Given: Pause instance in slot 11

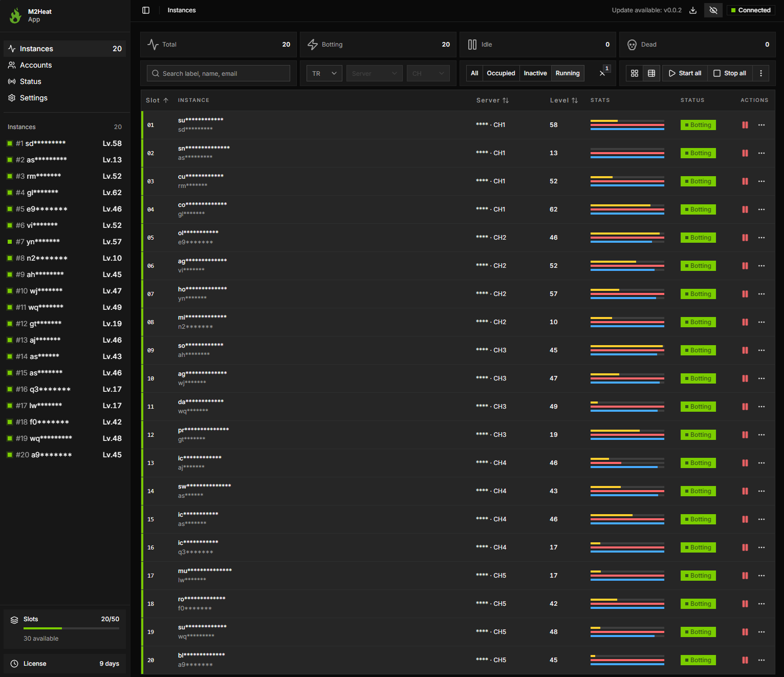Looking at the screenshot, I should point(745,407).
